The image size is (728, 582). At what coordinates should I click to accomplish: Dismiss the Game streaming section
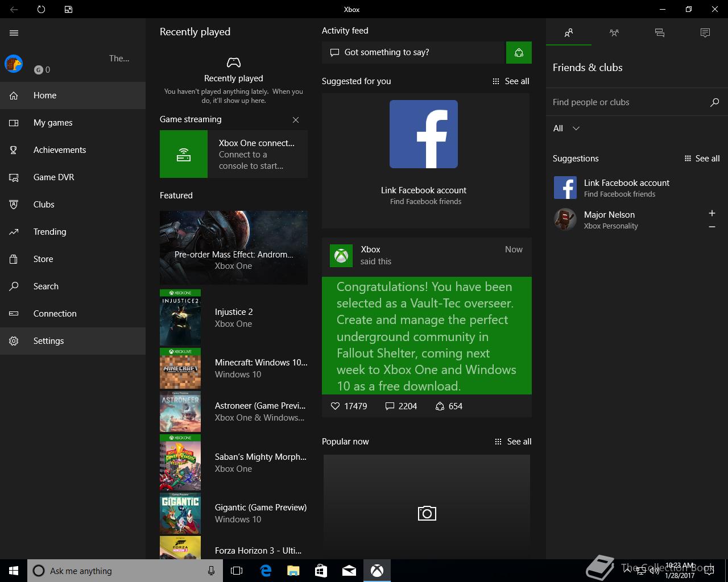[296, 120]
